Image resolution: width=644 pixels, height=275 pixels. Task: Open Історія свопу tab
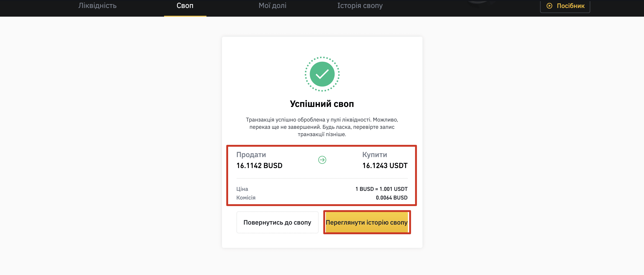pyautogui.click(x=360, y=5)
